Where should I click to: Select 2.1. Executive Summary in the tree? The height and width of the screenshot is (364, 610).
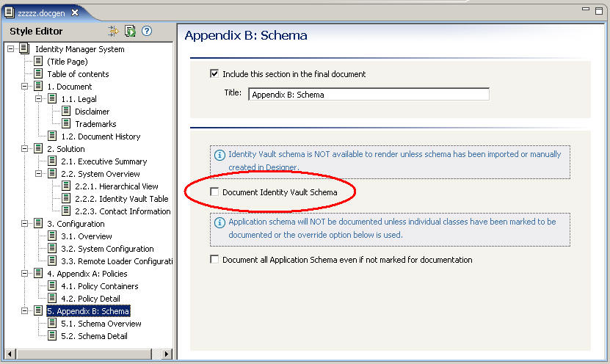[104, 161]
